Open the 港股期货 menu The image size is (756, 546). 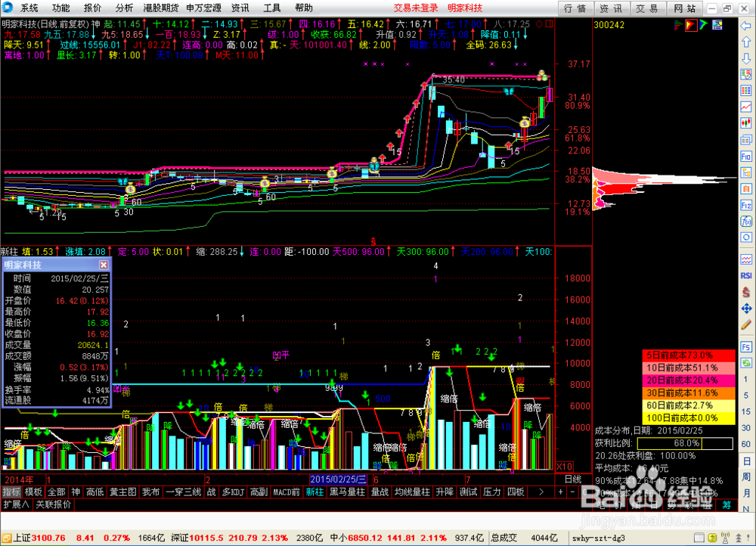[161, 8]
